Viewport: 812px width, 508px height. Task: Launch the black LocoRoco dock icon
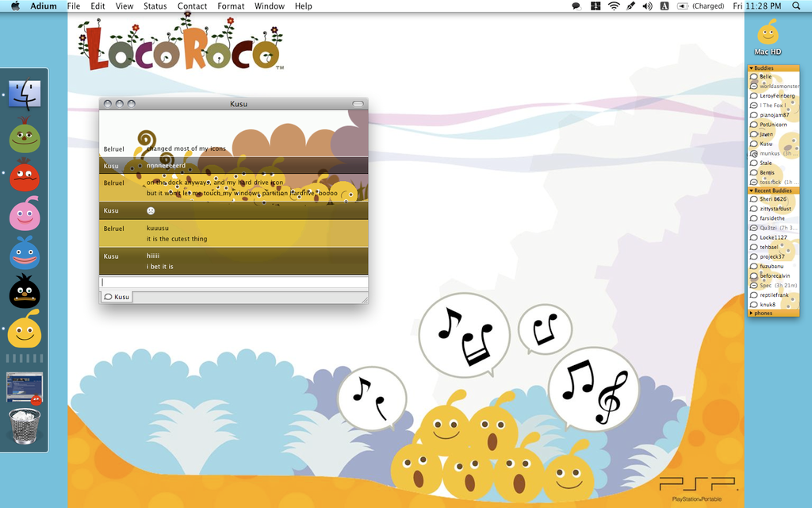point(25,291)
